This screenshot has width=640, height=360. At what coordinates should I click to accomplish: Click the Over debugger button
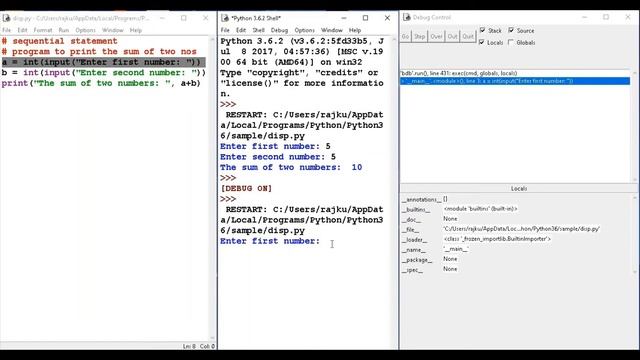click(x=436, y=36)
